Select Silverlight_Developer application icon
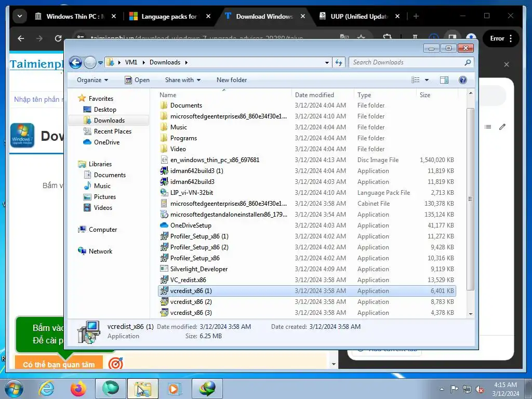532x399 pixels. point(164,269)
